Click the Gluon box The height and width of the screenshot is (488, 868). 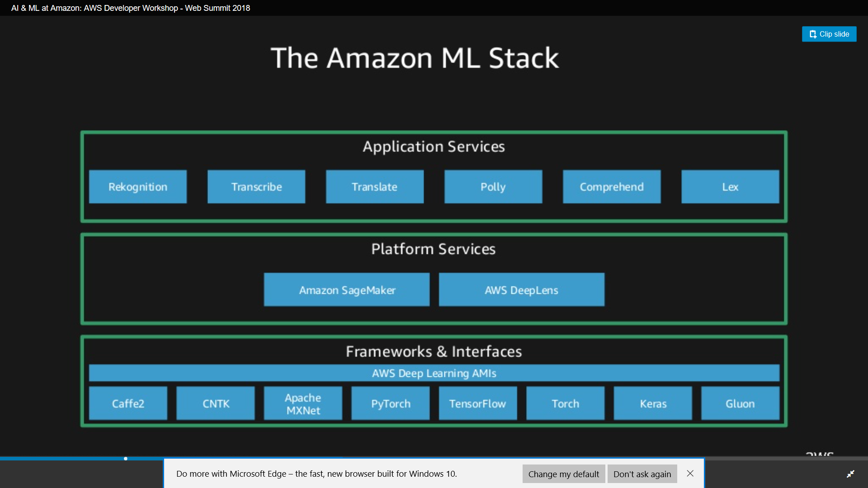pos(740,404)
